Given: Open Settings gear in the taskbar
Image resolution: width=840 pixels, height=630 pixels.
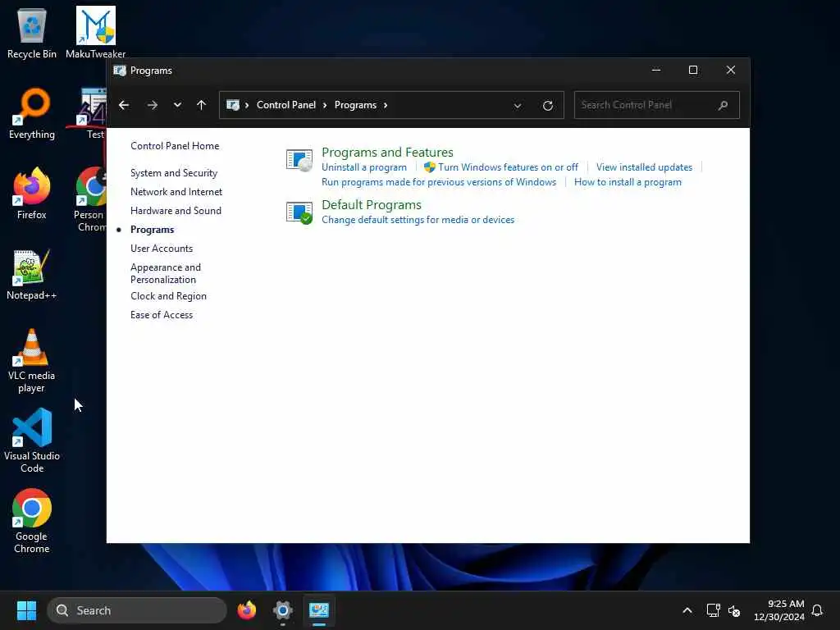Looking at the screenshot, I should (283, 610).
